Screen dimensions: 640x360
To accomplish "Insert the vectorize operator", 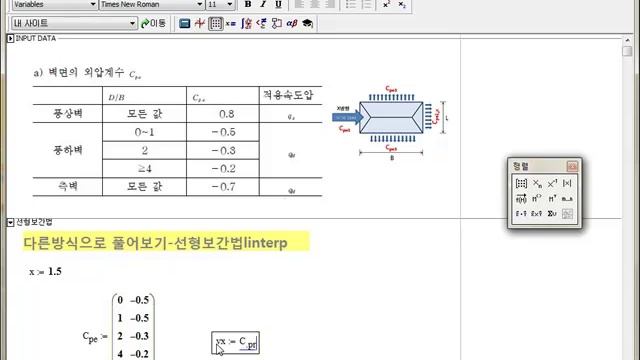I will [521, 199].
